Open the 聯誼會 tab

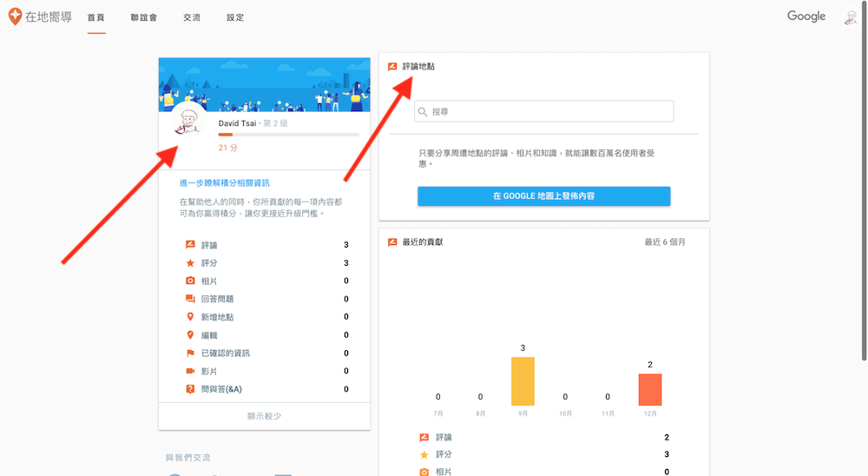pyautogui.click(x=143, y=17)
